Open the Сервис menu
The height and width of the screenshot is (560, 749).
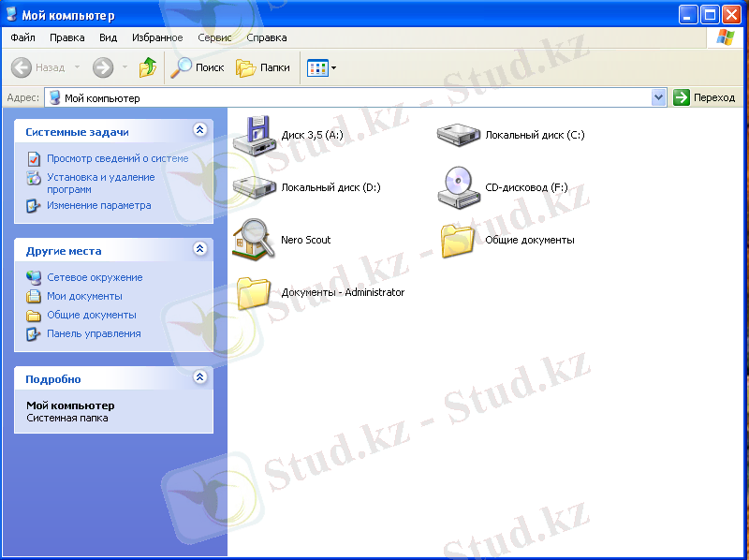pyautogui.click(x=214, y=37)
